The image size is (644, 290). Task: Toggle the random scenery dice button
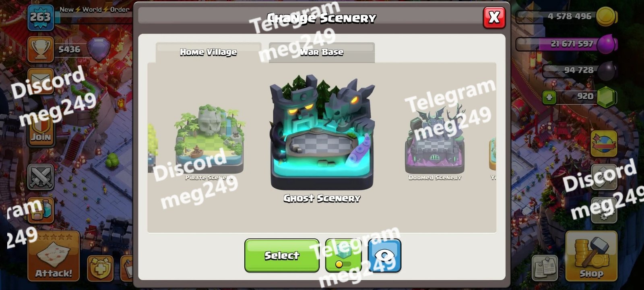pyautogui.click(x=343, y=255)
